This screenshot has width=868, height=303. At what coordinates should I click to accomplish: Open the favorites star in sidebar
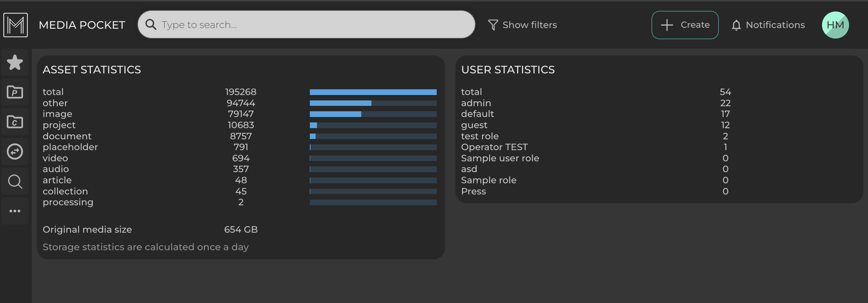[x=15, y=63]
